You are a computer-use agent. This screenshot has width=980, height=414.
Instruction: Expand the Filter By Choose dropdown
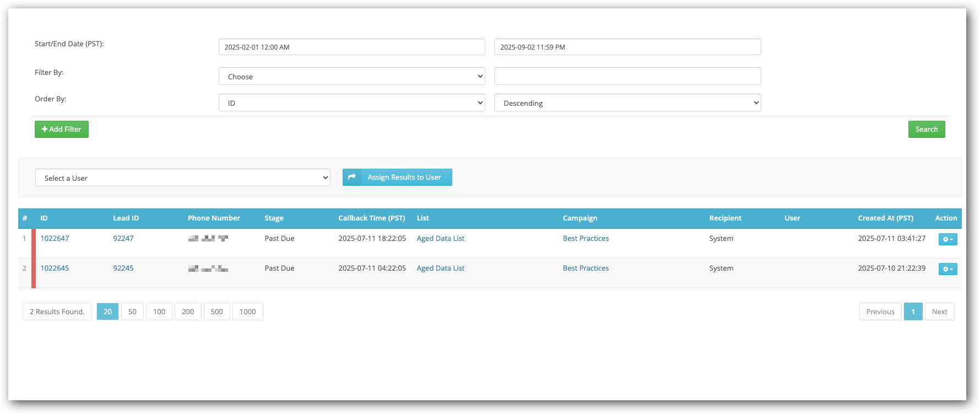coord(351,77)
